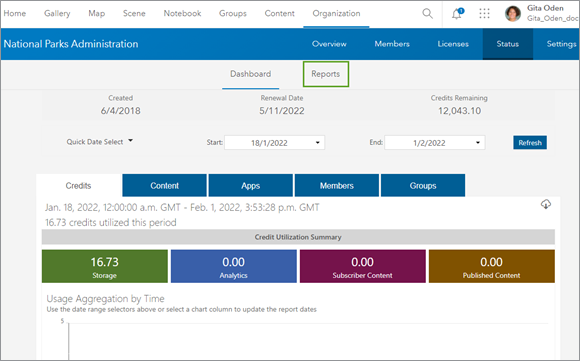Open the Notebook menu item
580x361 pixels.
tap(182, 13)
